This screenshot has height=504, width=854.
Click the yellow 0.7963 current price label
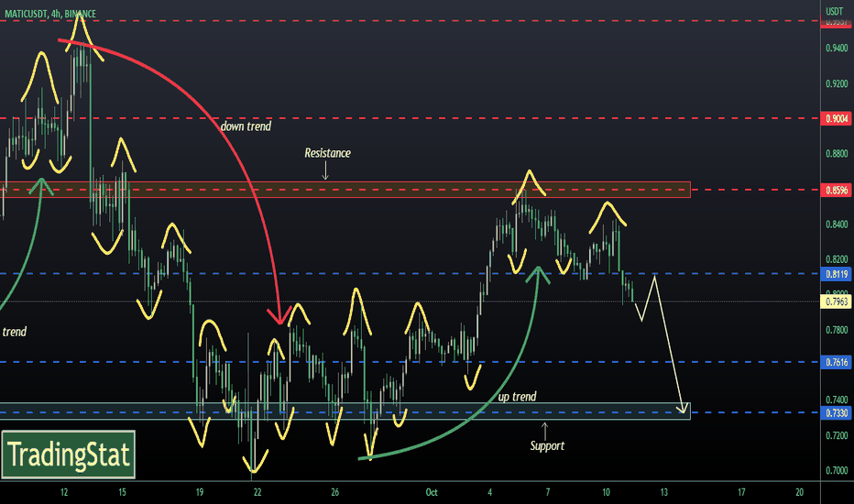pyautogui.click(x=836, y=301)
